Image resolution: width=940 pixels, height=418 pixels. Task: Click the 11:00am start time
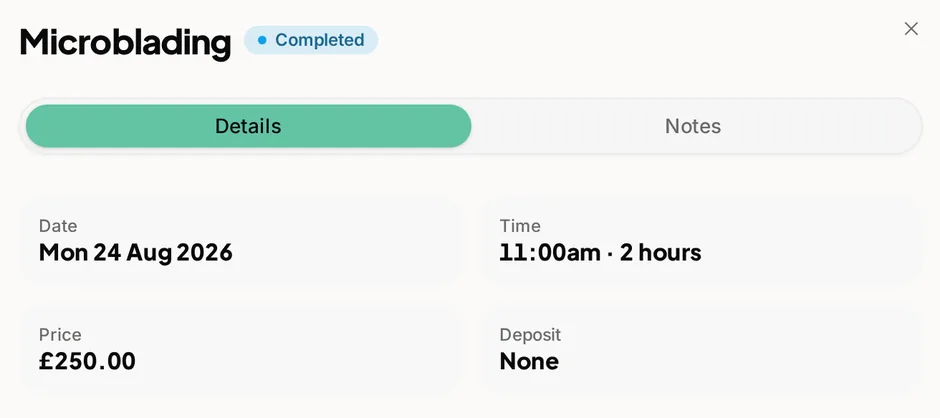click(x=550, y=252)
